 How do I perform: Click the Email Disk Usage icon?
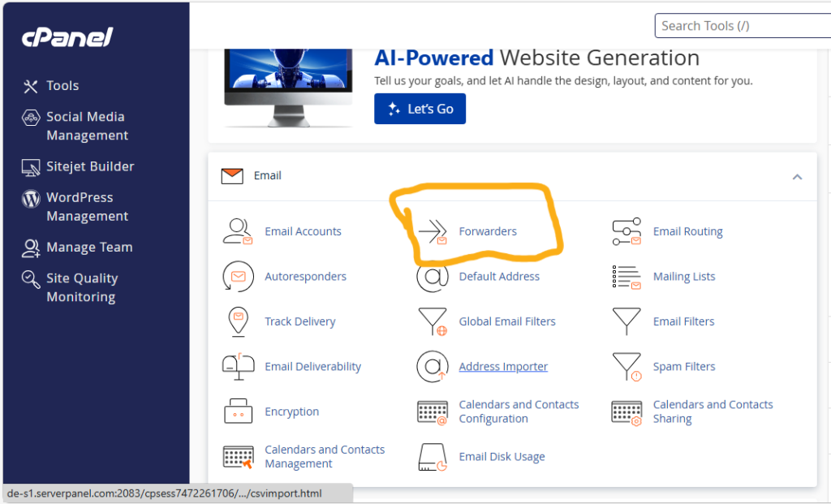coord(433,456)
